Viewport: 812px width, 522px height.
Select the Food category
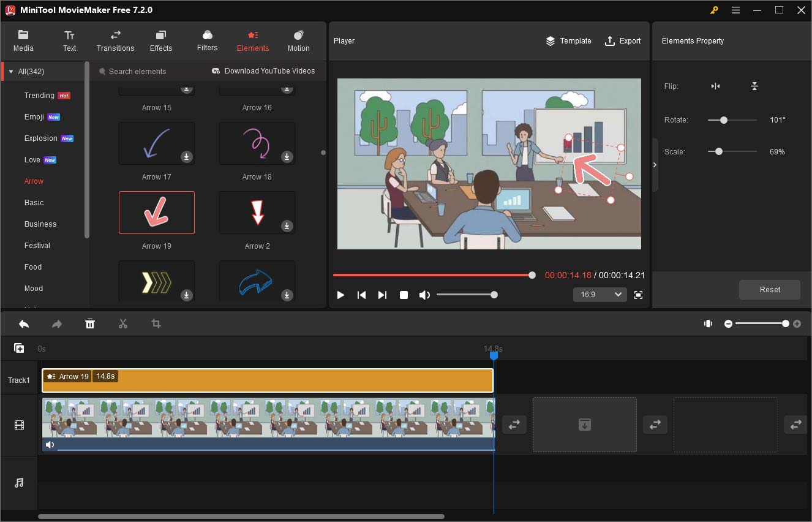click(x=33, y=267)
